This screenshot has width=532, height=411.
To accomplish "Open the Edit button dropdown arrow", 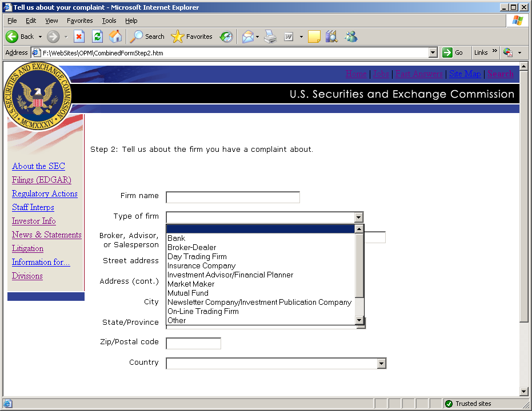I will point(301,37).
